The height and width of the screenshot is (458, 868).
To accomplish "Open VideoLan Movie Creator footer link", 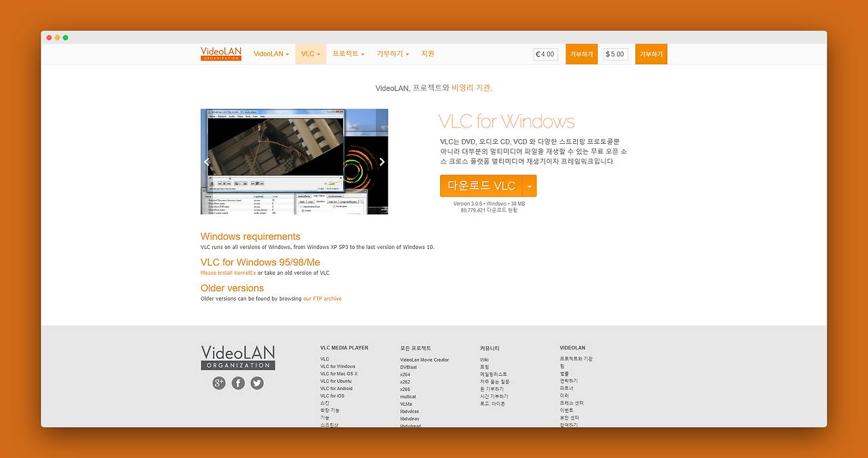I will click(425, 360).
